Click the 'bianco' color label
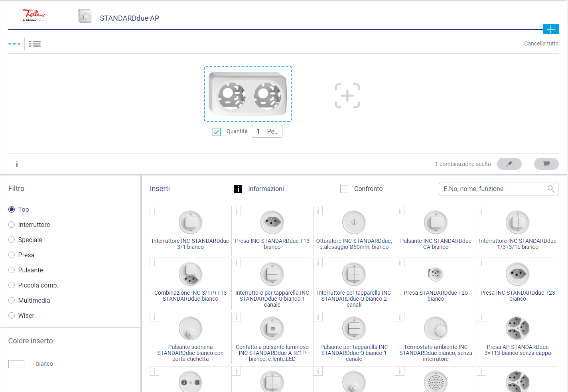This screenshot has height=392, width=568. click(x=44, y=364)
